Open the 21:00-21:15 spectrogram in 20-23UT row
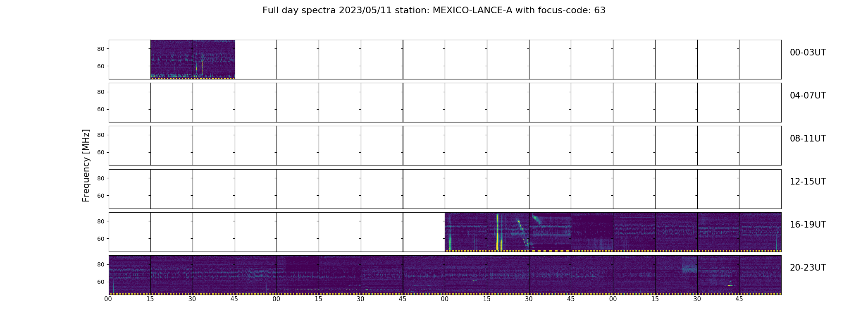This screenshot has width=868, height=331. coord(298,275)
